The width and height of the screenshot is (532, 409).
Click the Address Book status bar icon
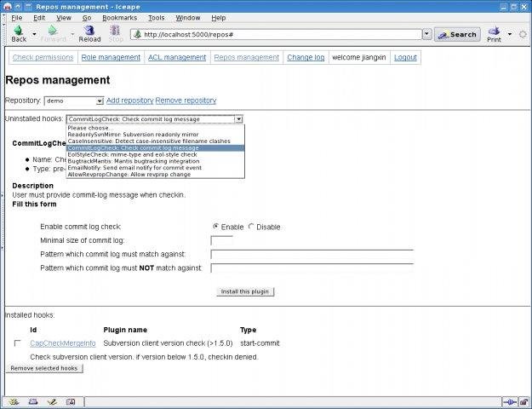71,402
